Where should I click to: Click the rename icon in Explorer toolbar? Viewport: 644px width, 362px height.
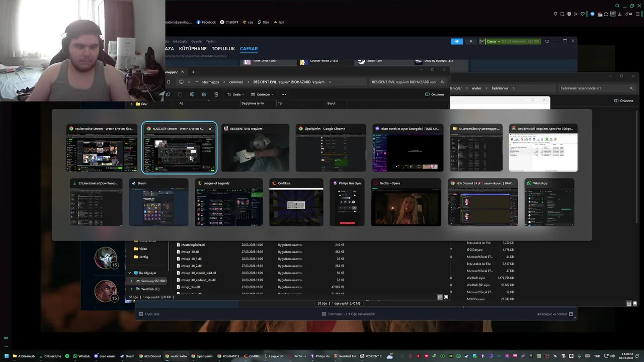[192, 94]
